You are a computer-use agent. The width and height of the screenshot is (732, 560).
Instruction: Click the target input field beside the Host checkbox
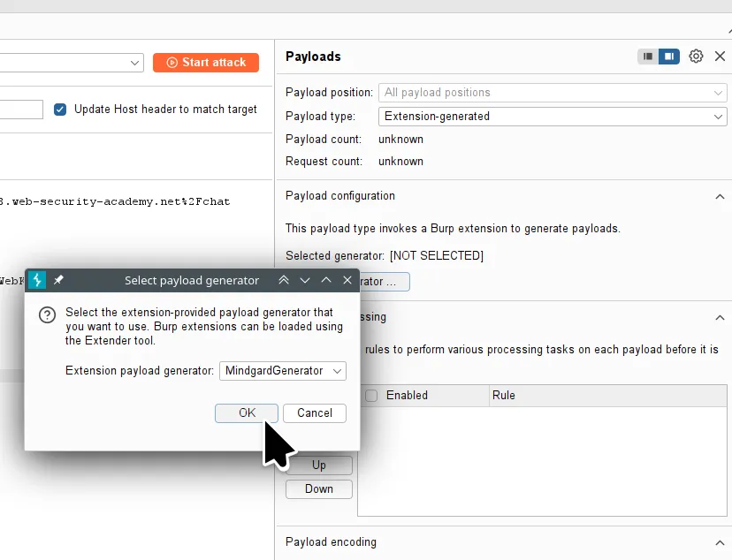point(21,110)
